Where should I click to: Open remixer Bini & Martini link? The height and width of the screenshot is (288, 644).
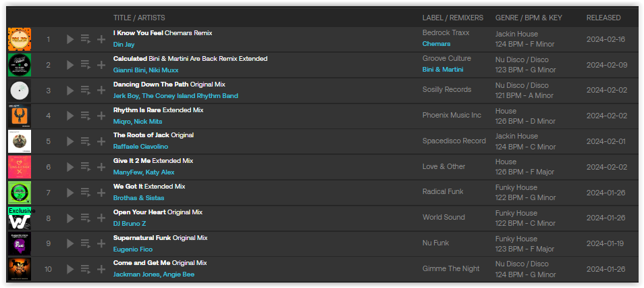[443, 70]
